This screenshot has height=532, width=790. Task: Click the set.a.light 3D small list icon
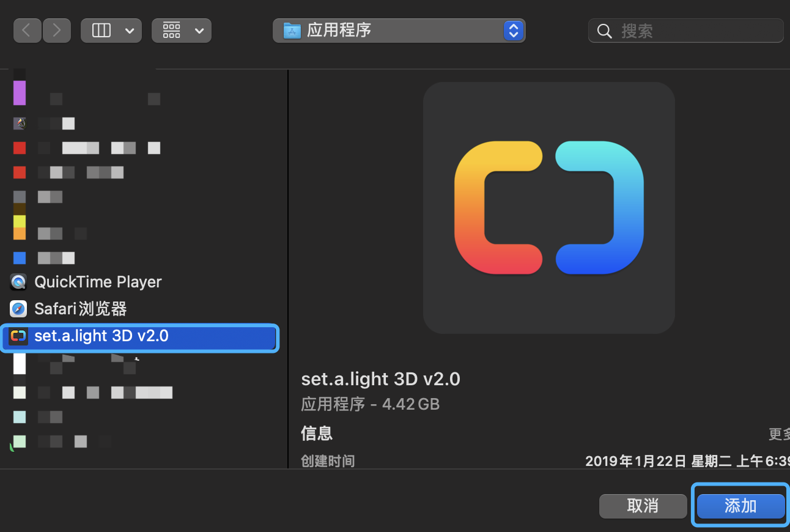19,336
